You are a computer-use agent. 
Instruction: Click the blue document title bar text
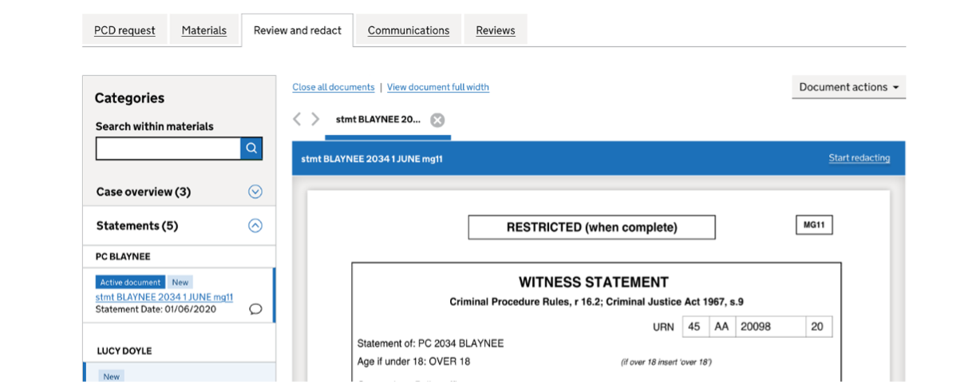click(x=372, y=159)
